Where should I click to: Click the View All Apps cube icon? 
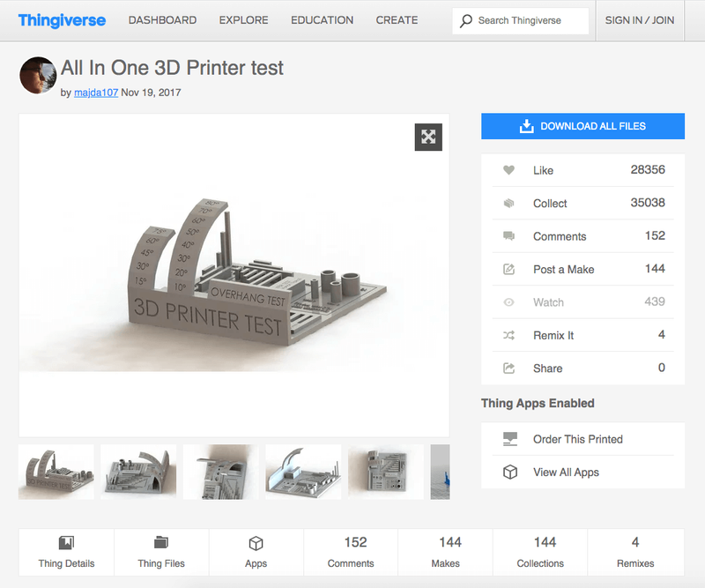pos(509,472)
